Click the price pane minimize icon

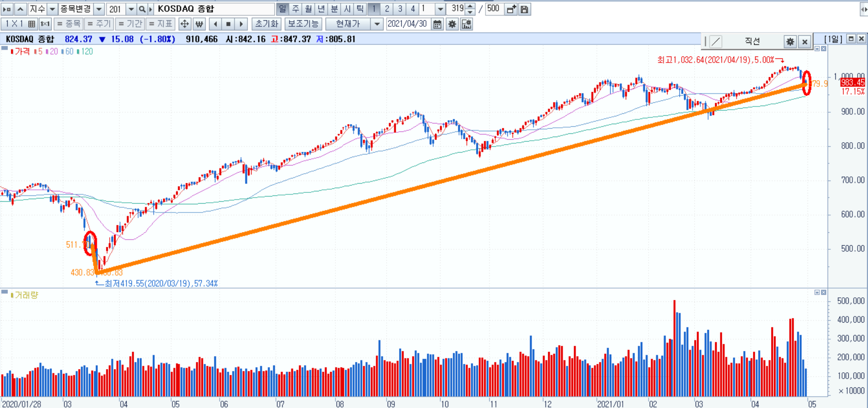[817, 49]
